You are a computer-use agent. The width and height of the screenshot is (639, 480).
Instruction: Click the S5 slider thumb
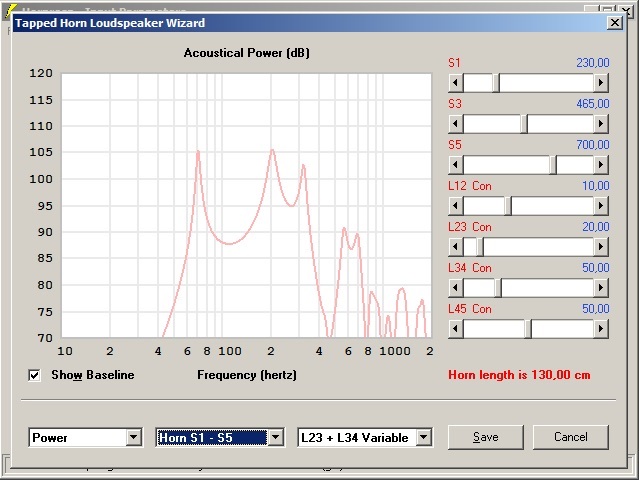click(553, 165)
